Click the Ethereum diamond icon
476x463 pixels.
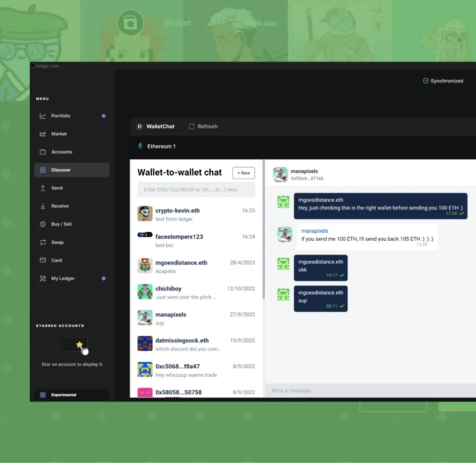(140, 146)
